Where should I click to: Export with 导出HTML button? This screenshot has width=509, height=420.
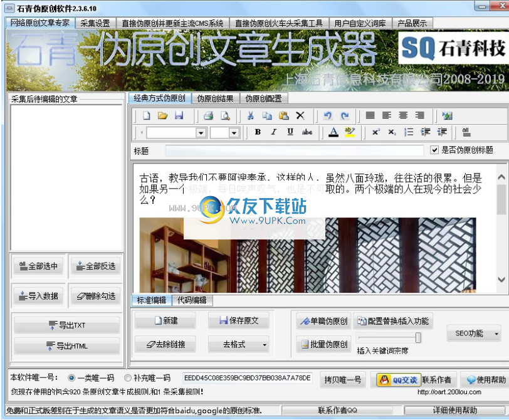point(67,346)
